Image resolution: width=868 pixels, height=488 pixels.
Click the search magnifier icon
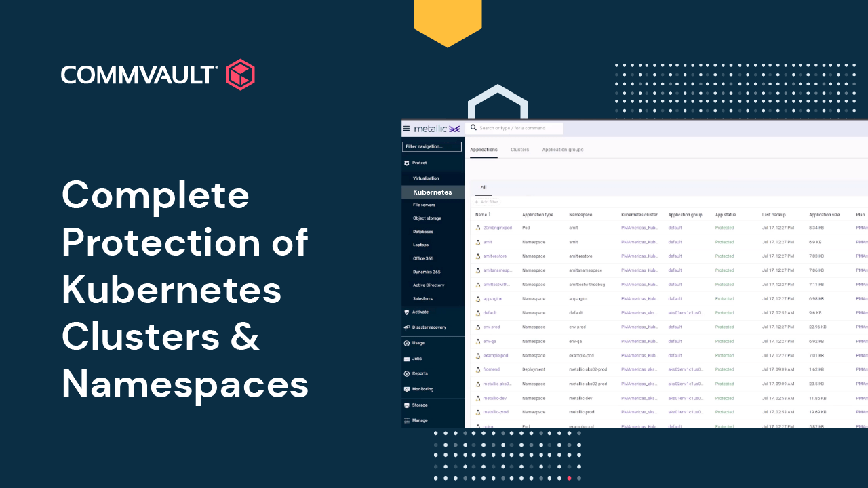[x=473, y=127]
